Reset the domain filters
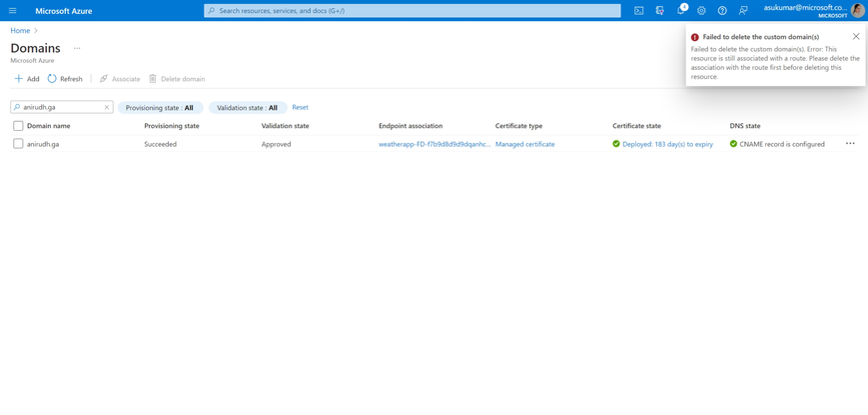This screenshot has width=868, height=415. [x=300, y=107]
